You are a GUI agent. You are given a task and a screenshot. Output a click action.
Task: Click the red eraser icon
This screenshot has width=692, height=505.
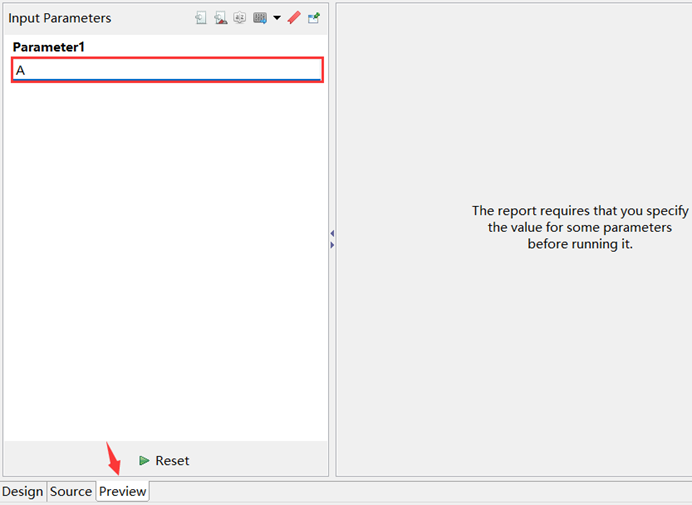point(294,18)
